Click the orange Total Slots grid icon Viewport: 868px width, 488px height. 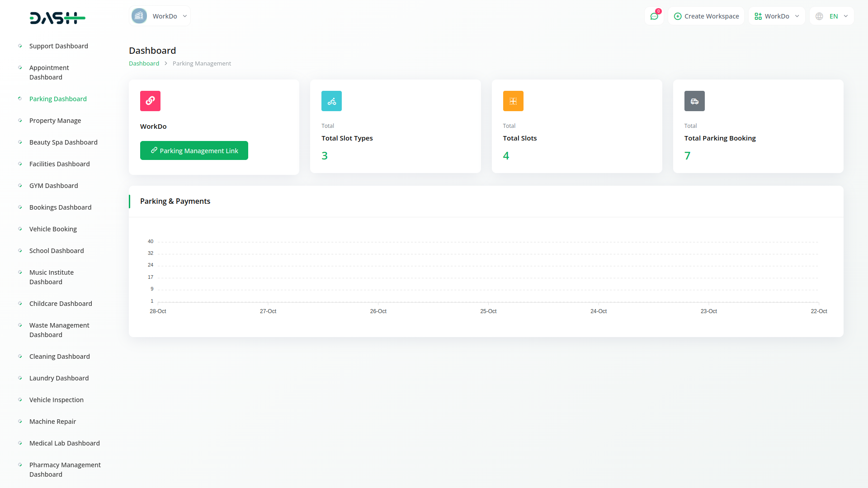(513, 101)
